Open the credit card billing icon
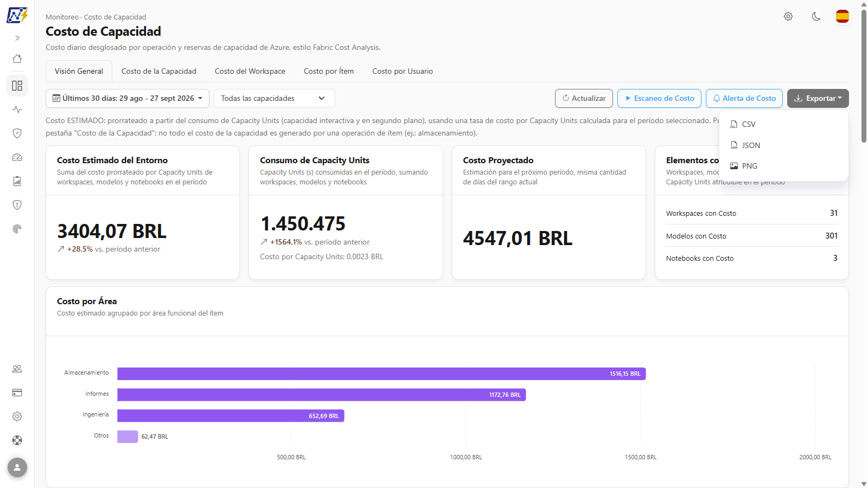 point(17,393)
